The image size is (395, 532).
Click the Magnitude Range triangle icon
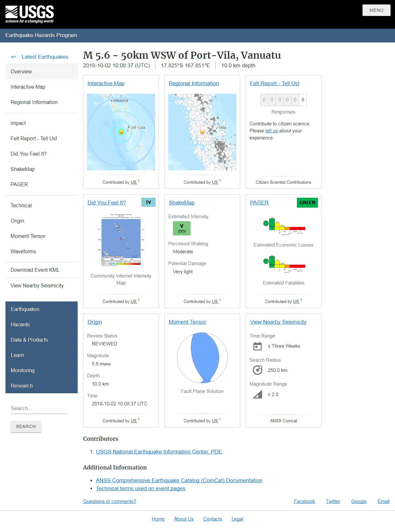257,395
